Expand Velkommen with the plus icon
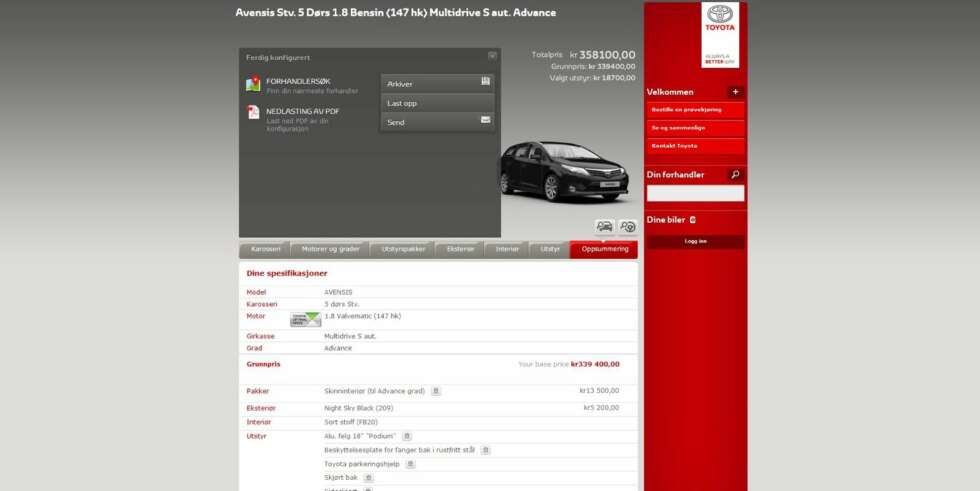 pyautogui.click(x=735, y=92)
